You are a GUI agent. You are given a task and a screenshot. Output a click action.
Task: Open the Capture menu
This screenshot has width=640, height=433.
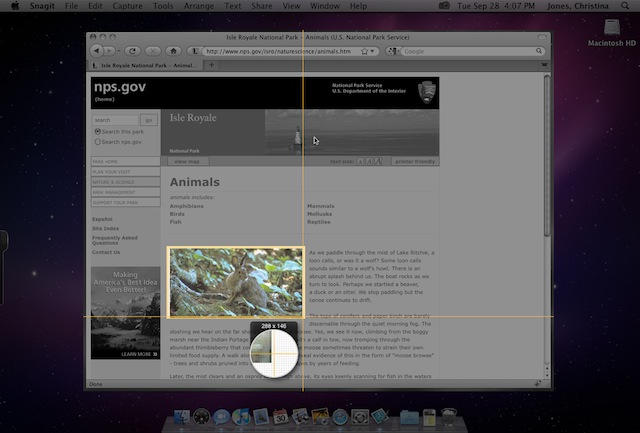pos(127,6)
